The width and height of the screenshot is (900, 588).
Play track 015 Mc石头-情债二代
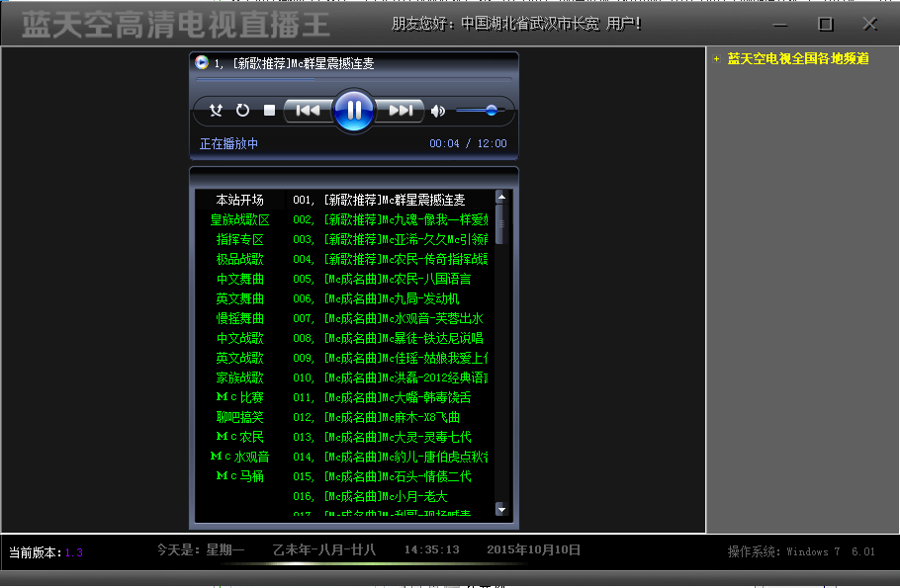click(x=382, y=476)
